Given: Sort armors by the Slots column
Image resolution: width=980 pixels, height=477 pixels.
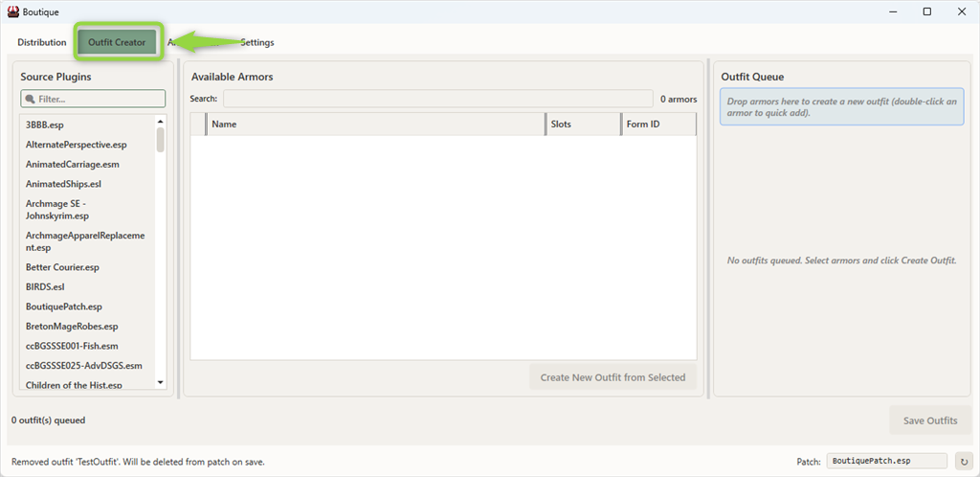Looking at the screenshot, I should [x=582, y=124].
